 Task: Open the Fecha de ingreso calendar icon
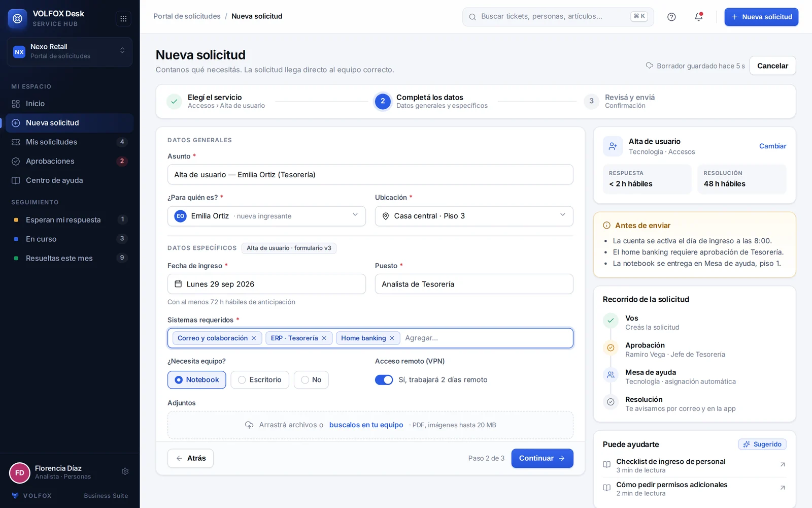click(x=178, y=284)
